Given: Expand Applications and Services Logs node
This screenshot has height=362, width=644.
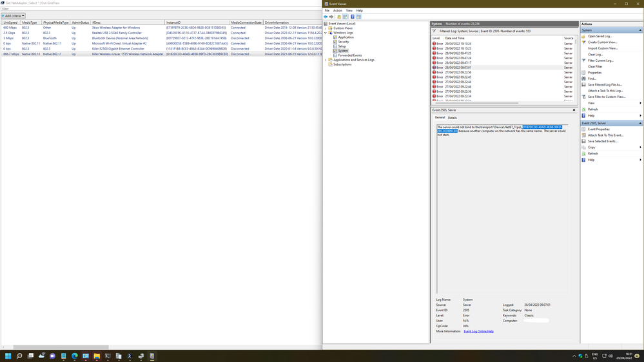Looking at the screenshot, I should coord(326,60).
